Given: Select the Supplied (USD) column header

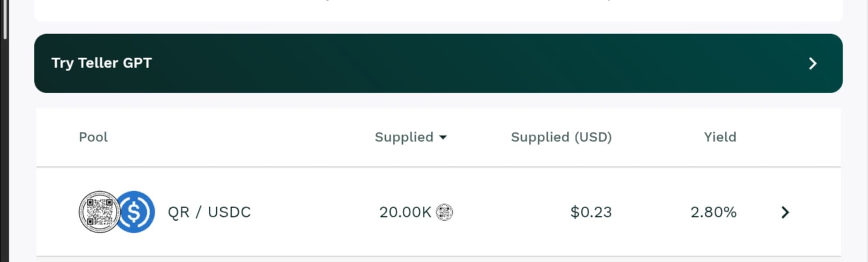Looking at the screenshot, I should [561, 137].
